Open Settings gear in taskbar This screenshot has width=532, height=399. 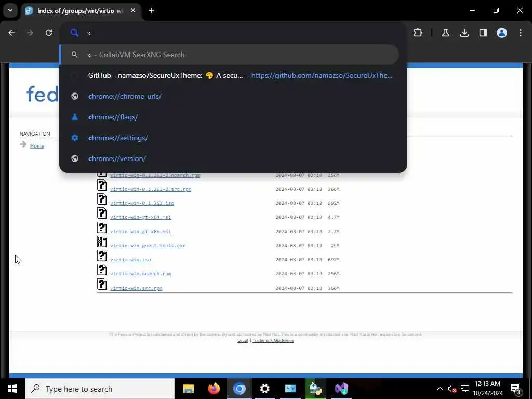pyautogui.click(x=264, y=389)
